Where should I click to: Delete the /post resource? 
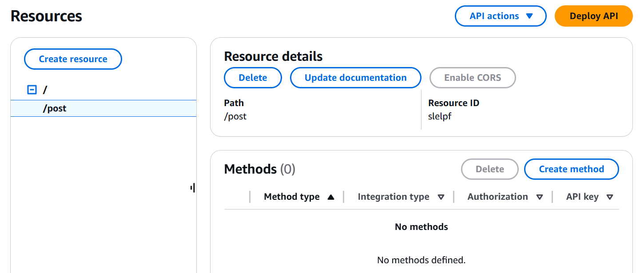[x=253, y=77]
